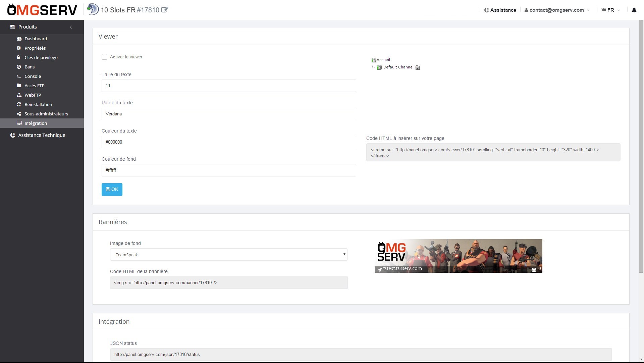
Task: Click the WebFTP sitemap icon
Action: click(x=19, y=95)
